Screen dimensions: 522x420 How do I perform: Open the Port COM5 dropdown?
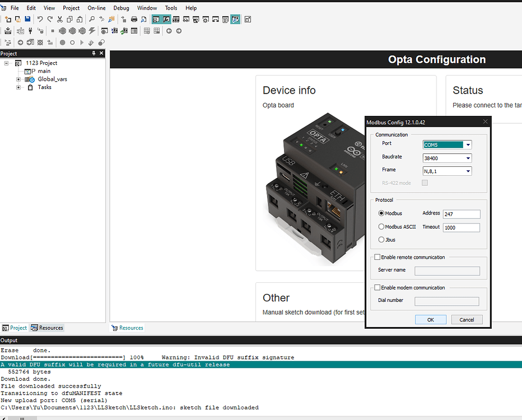click(x=468, y=145)
